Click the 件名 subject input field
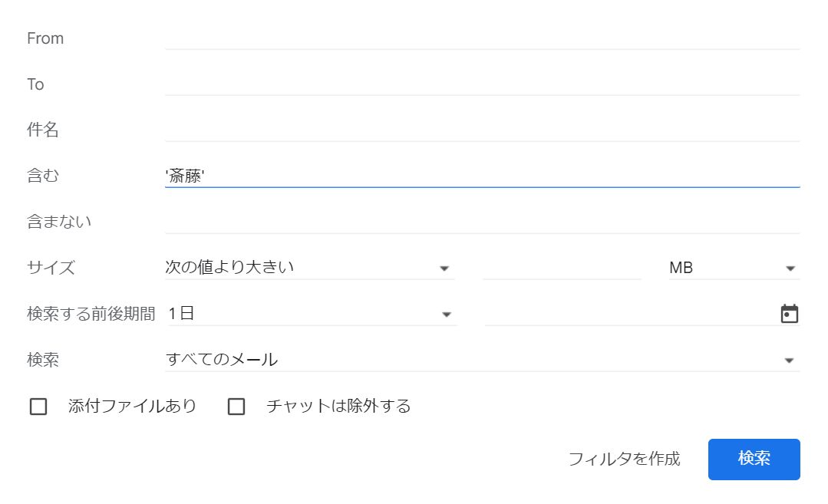 (482, 130)
